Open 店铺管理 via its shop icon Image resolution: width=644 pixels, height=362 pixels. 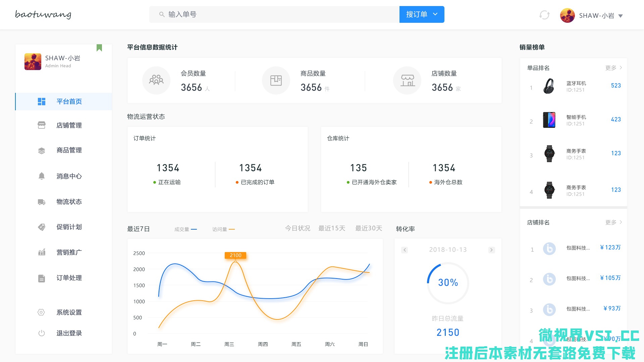pyautogui.click(x=42, y=125)
